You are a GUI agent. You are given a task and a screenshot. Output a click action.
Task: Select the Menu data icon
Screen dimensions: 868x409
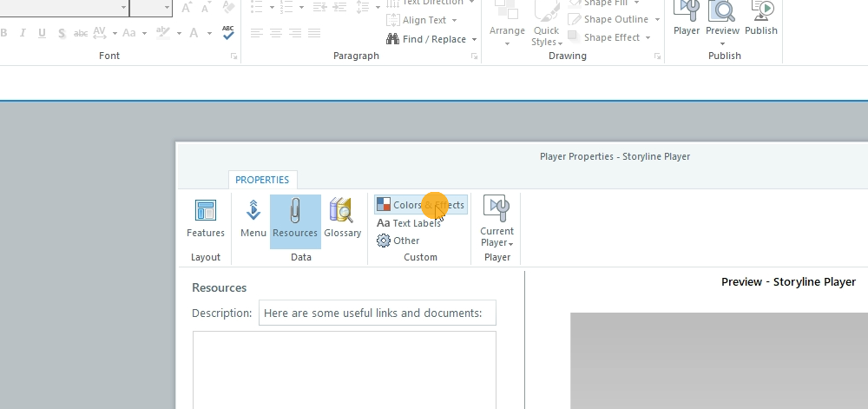pyautogui.click(x=253, y=219)
